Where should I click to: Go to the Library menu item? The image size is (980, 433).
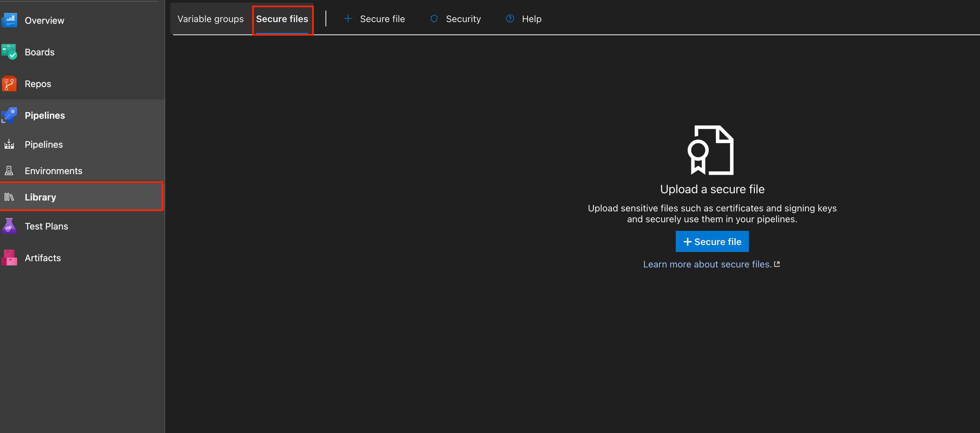click(x=40, y=197)
